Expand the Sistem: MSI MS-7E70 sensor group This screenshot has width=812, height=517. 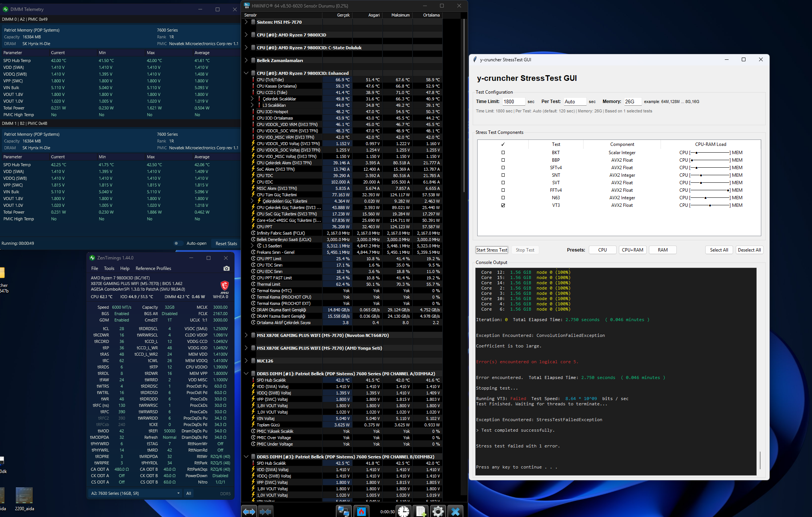pos(246,22)
